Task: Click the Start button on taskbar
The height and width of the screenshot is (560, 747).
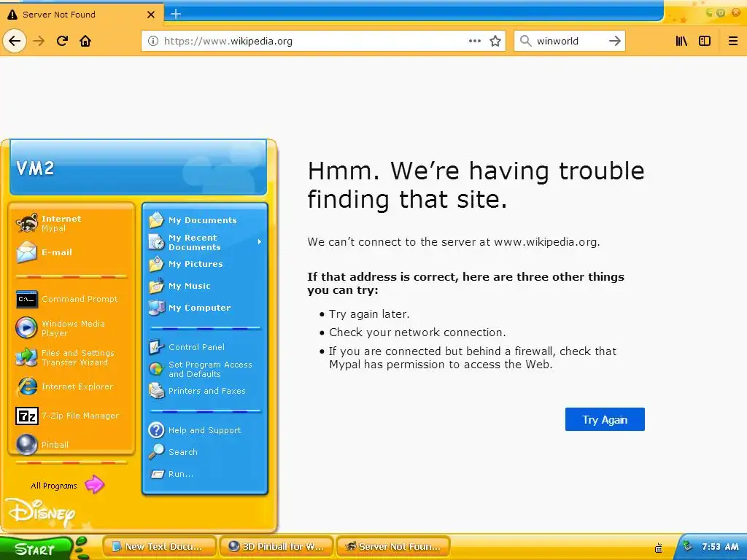Action: (x=36, y=549)
